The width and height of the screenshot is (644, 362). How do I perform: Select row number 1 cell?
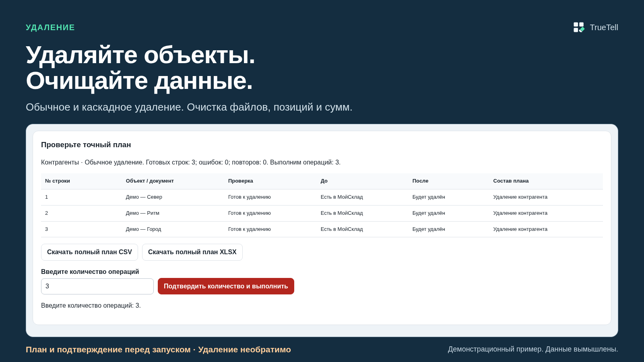(x=47, y=197)
